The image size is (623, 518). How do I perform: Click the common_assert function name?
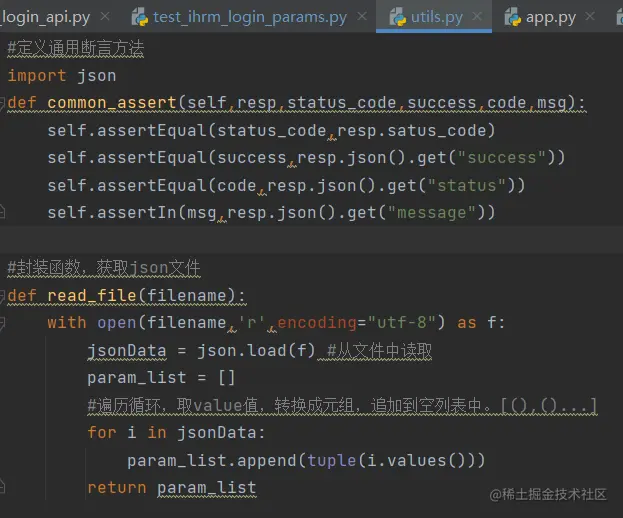(112, 103)
